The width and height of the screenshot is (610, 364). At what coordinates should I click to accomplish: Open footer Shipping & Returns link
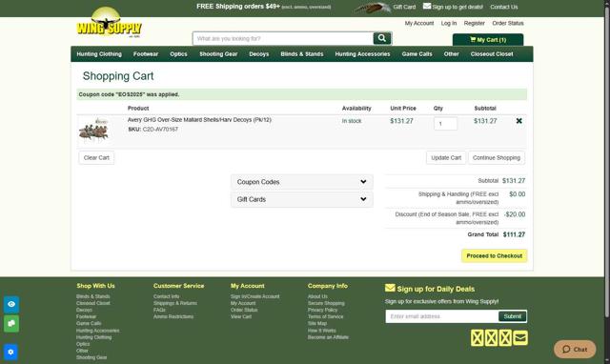click(x=175, y=303)
